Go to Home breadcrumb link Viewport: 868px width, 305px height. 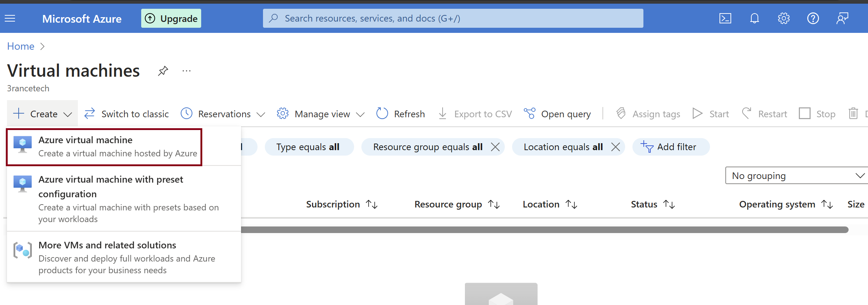click(20, 46)
